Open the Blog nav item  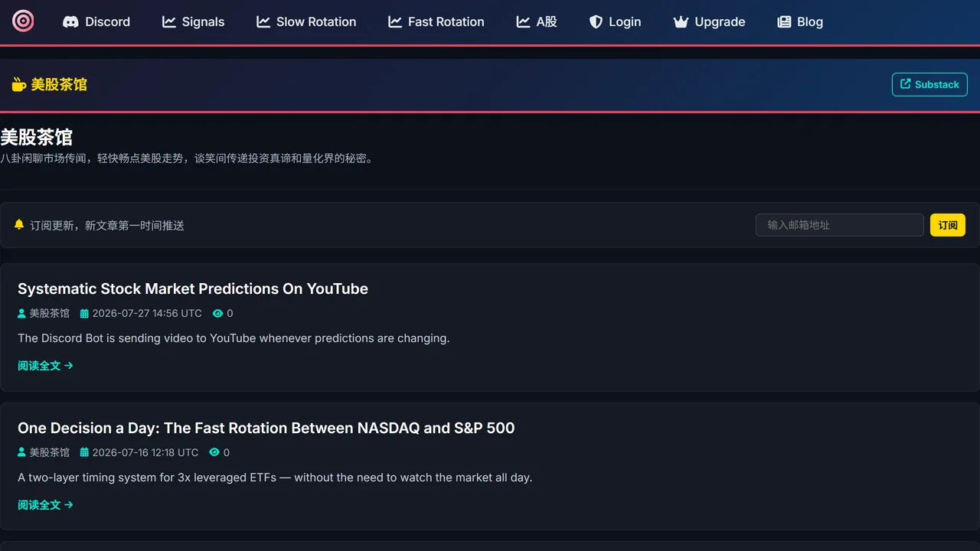[800, 22]
